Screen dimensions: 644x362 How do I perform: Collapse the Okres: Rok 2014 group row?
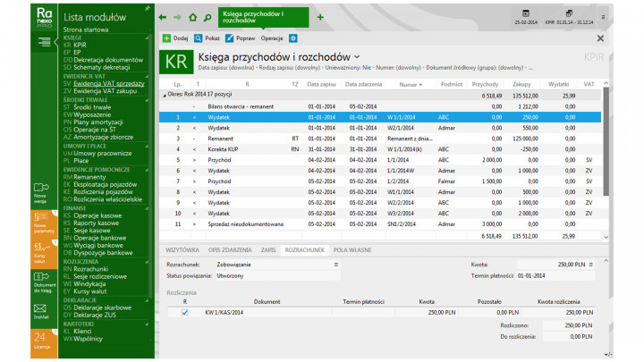pyautogui.click(x=164, y=94)
